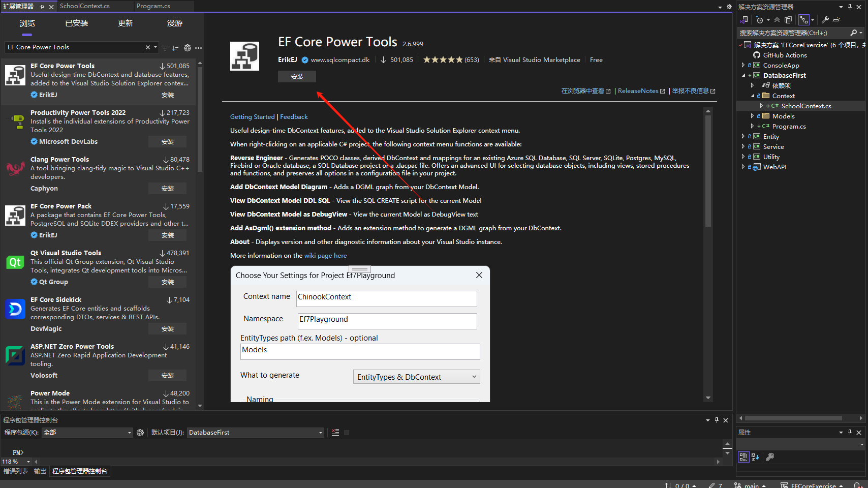
Task: Collapse the DatabaseFirst project node
Action: [743, 75]
